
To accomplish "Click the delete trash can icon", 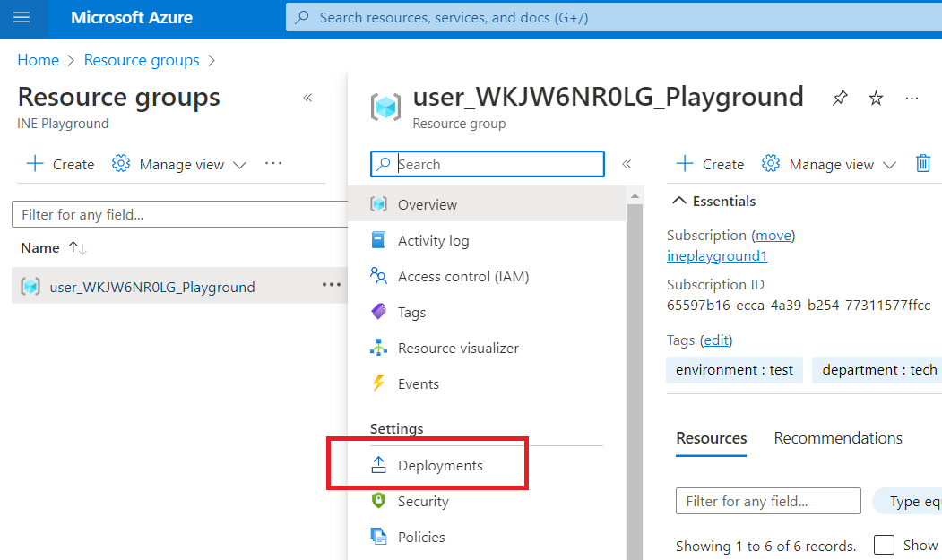I will click(x=923, y=163).
